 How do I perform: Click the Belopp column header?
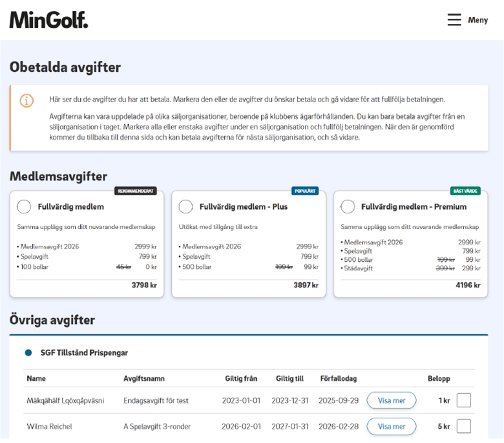439,378
